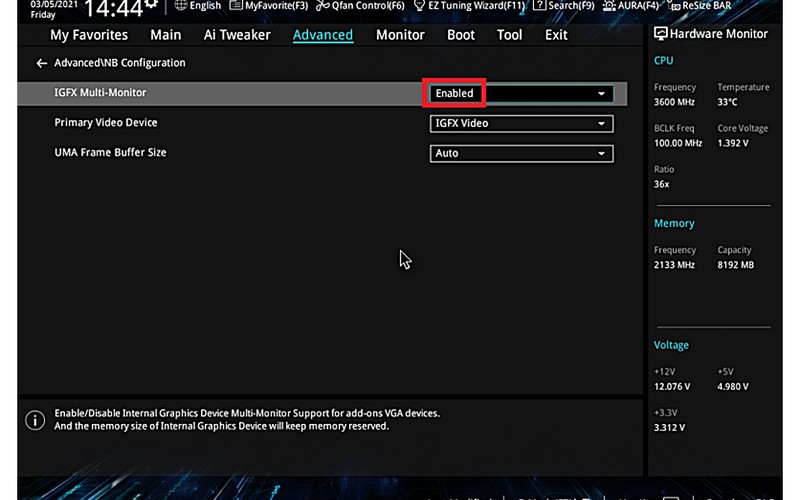Click the 36x ratio value
This screenshot has height=500, width=800.
[661, 184]
